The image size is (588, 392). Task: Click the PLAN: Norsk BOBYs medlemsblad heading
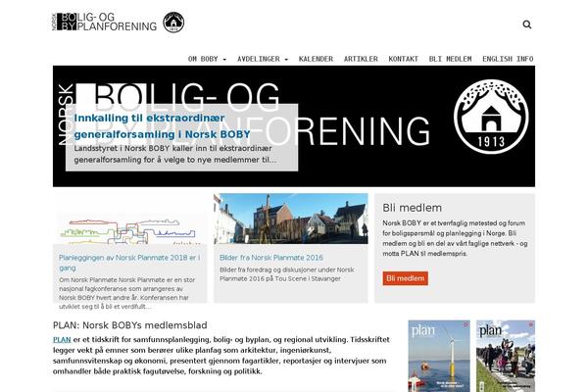point(129,325)
